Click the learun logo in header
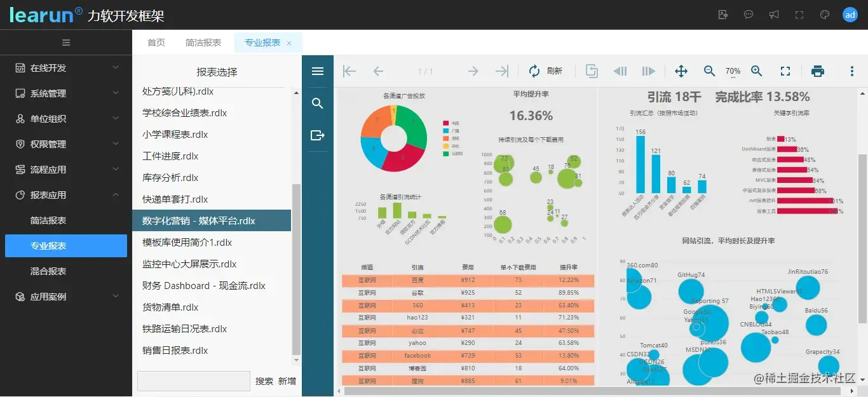Viewport: 868px width, 397px height. tap(46, 15)
